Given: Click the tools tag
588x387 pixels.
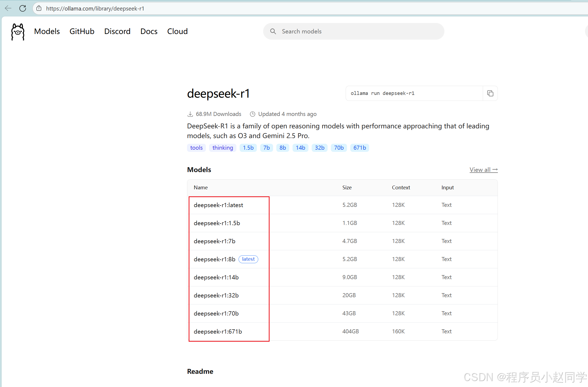Looking at the screenshot, I should tap(196, 148).
